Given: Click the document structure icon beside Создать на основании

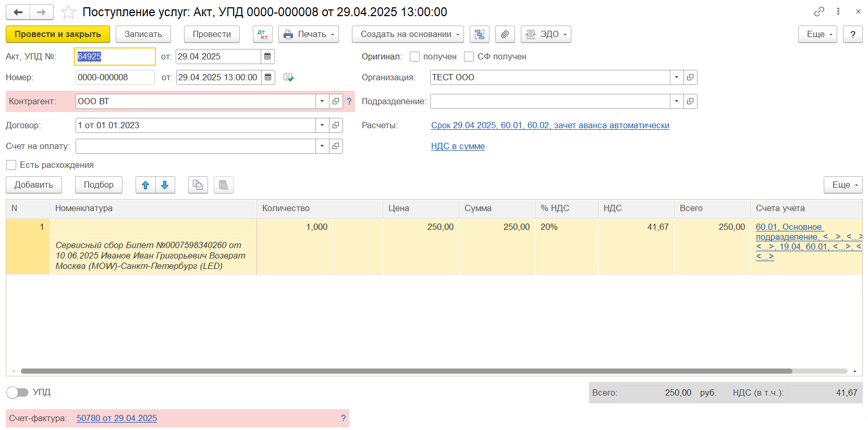Looking at the screenshot, I should 479,34.
